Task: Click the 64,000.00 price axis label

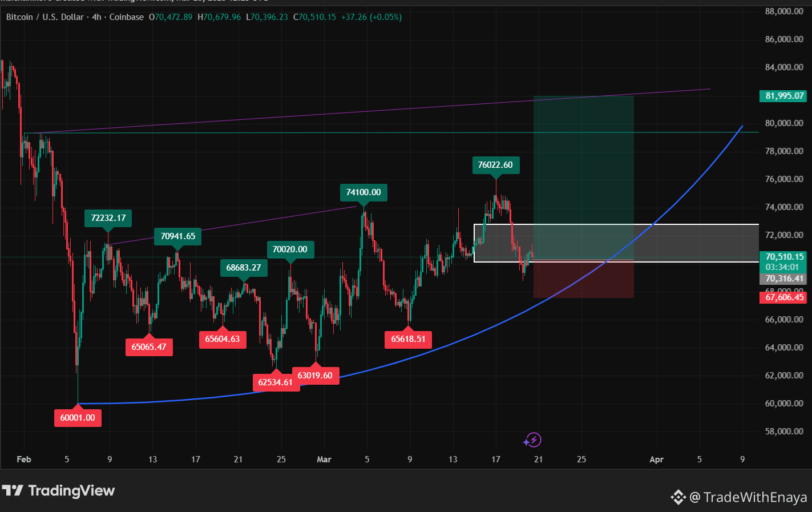Action: 784,348
